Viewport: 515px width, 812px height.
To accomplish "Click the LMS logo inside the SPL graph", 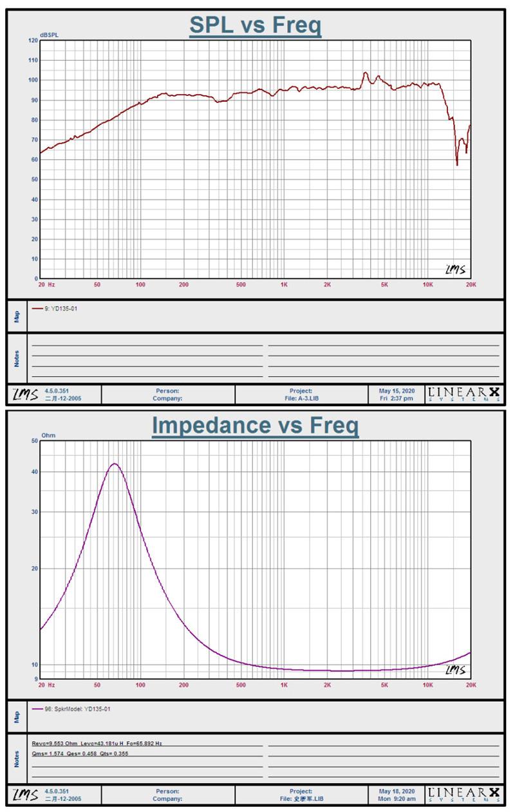I will point(456,270).
